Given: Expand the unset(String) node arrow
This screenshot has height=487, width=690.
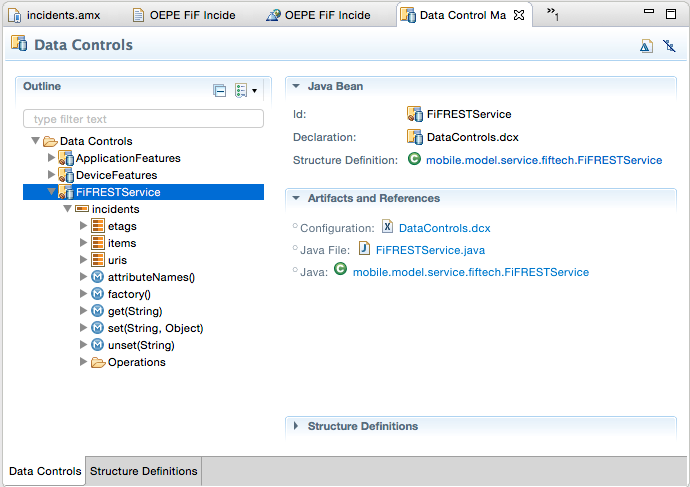Looking at the screenshot, I should 83,344.
